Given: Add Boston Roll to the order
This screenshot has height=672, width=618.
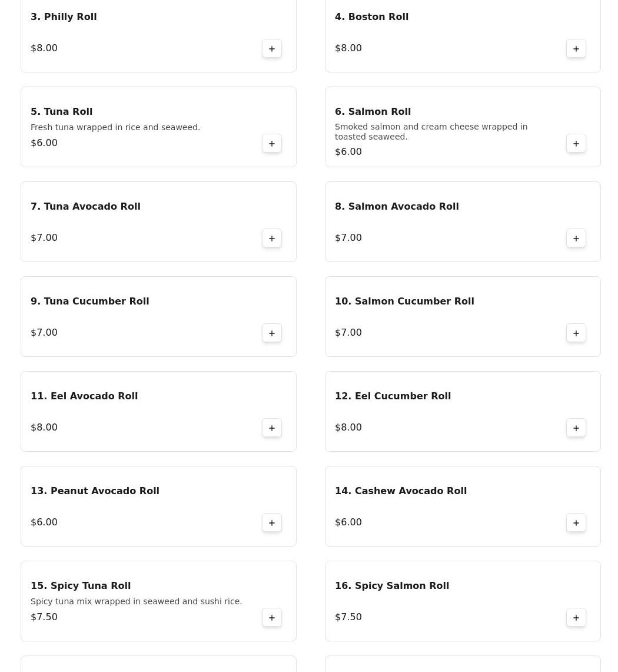Looking at the screenshot, I should tap(576, 49).
